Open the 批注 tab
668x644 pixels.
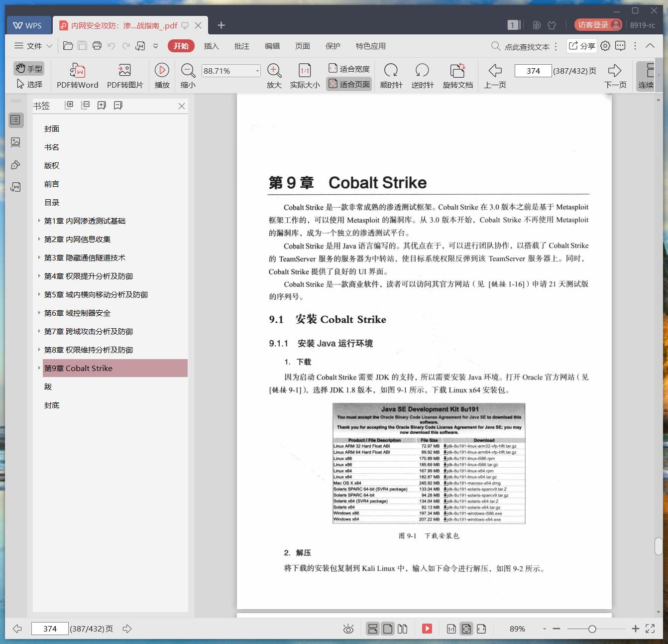pos(241,46)
